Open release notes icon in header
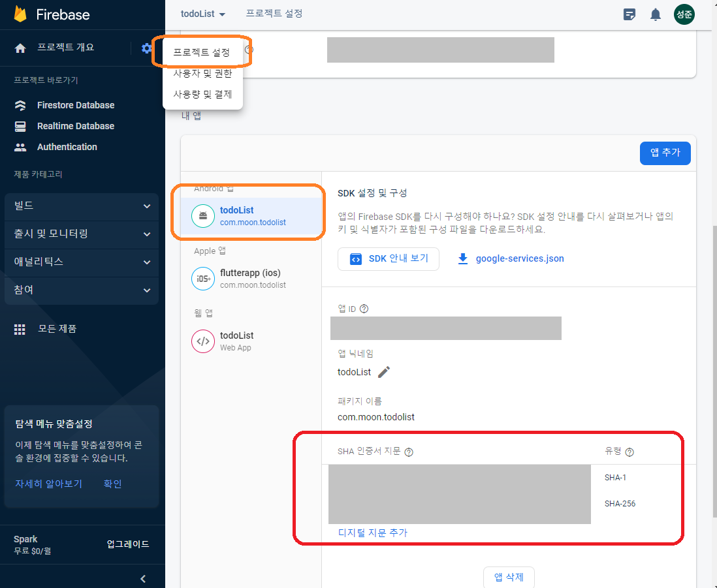The image size is (717, 588). pos(629,14)
